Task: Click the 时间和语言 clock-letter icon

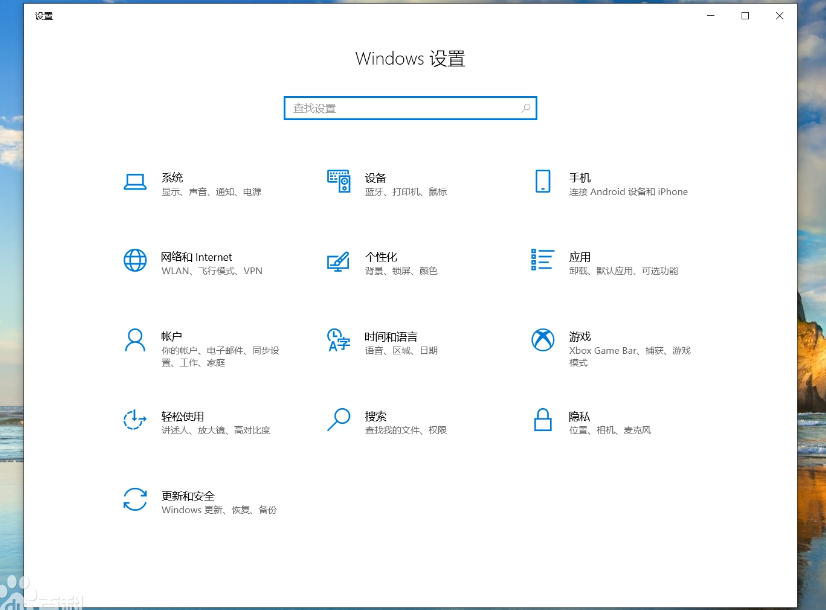Action: (339, 340)
